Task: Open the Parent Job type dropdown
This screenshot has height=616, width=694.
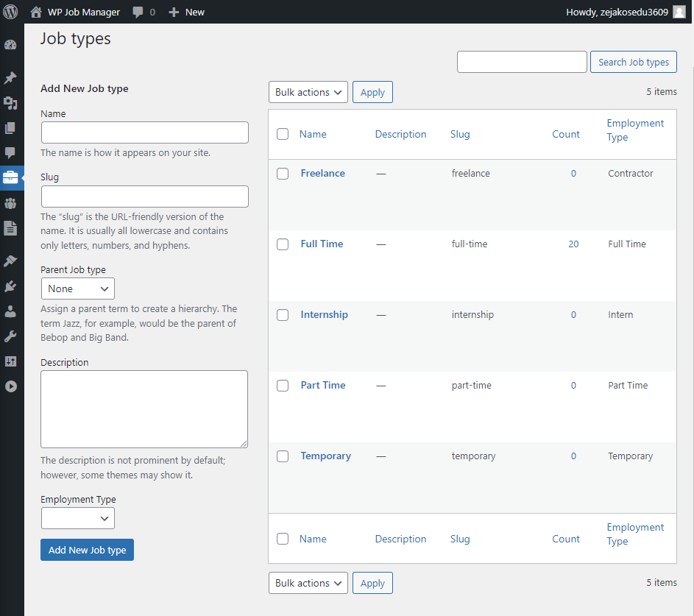Action: (78, 288)
